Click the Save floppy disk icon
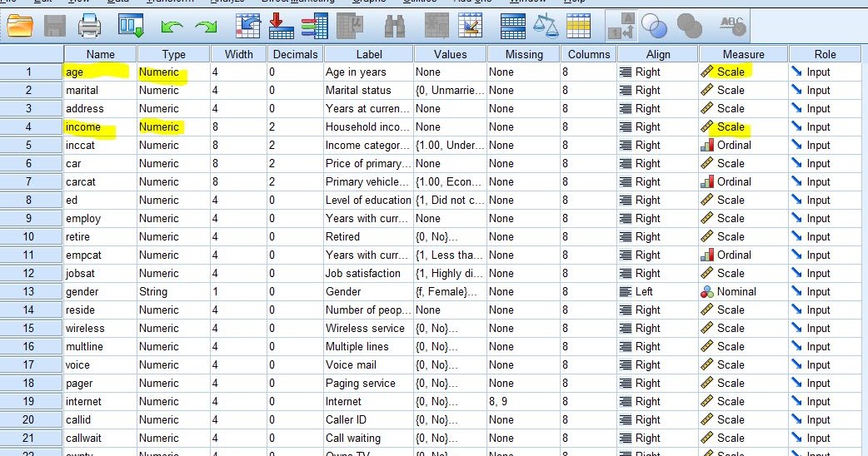Screen dimensions: 868x456 55,26
